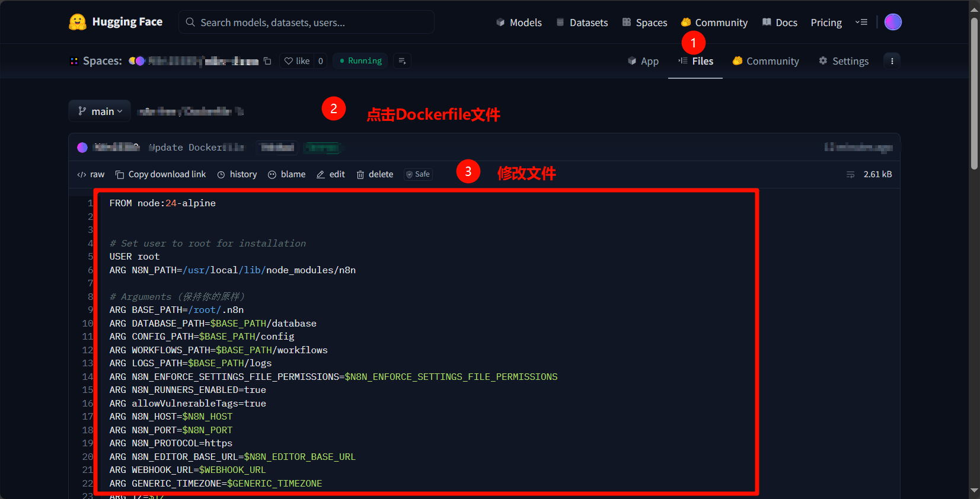The image size is (980, 499).
Task: Open Models in the top navigation
Action: [519, 23]
